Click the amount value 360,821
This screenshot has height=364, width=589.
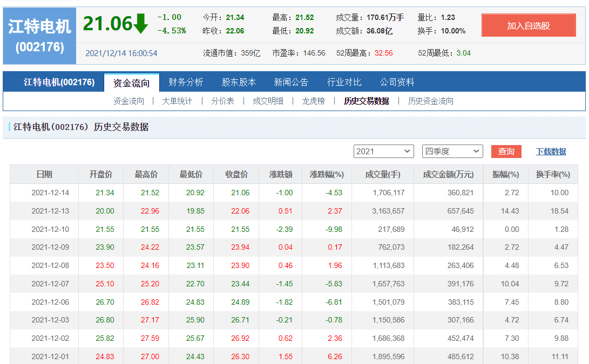click(461, 193)
